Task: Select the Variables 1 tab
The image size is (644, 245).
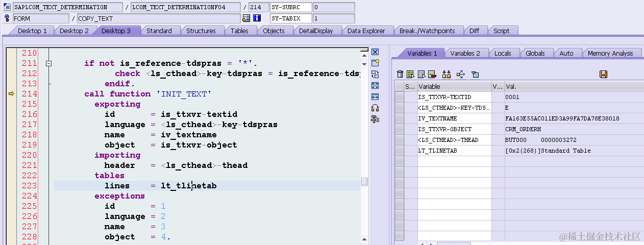Action: [422, 53]
